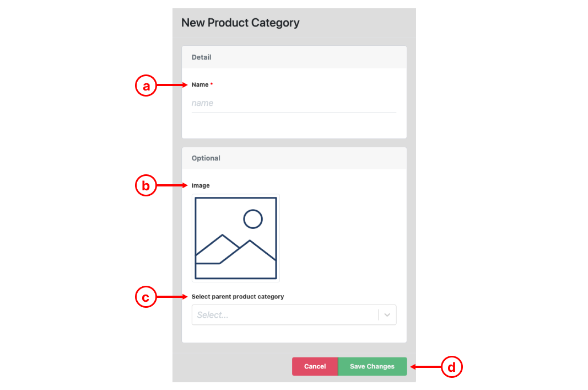Click the Name field label
This screenshot has height=390, width=588.
[x=200, y=85]
